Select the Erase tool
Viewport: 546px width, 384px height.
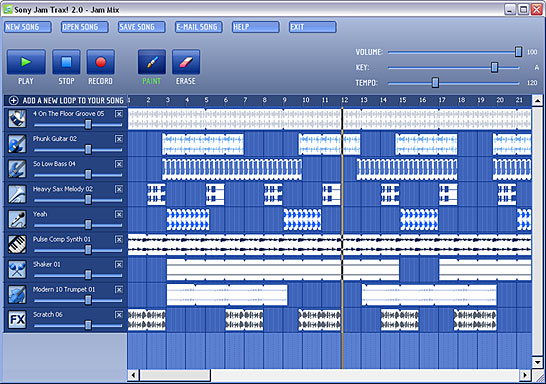(186, 62)
